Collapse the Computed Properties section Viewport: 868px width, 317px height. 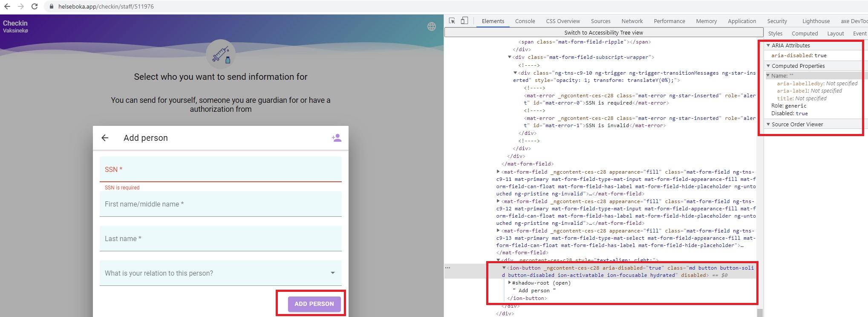point(768,66)
